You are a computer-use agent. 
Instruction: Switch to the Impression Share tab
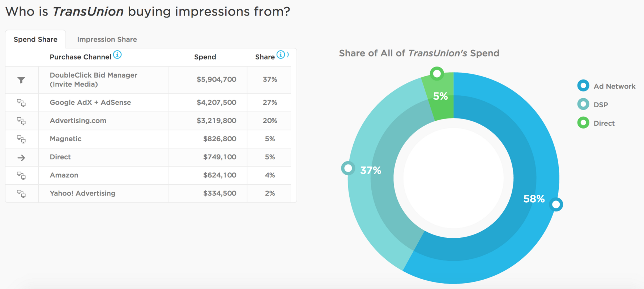click(107, 39)
